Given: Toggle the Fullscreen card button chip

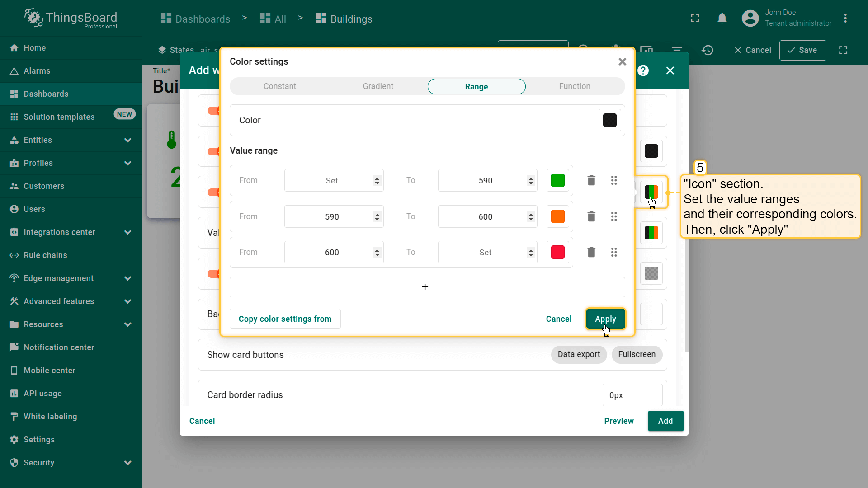Looking at the screenshot, I should (x=636, y=354).
